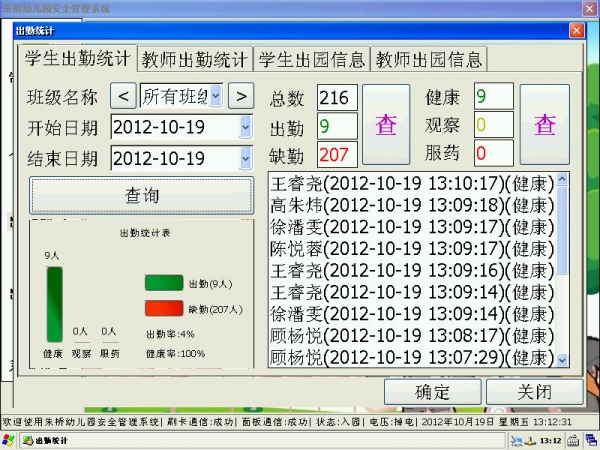Click the previous class arrow button
Image resolution: width=600 pixels, height=450 pixels.
(x=123, y=97)
